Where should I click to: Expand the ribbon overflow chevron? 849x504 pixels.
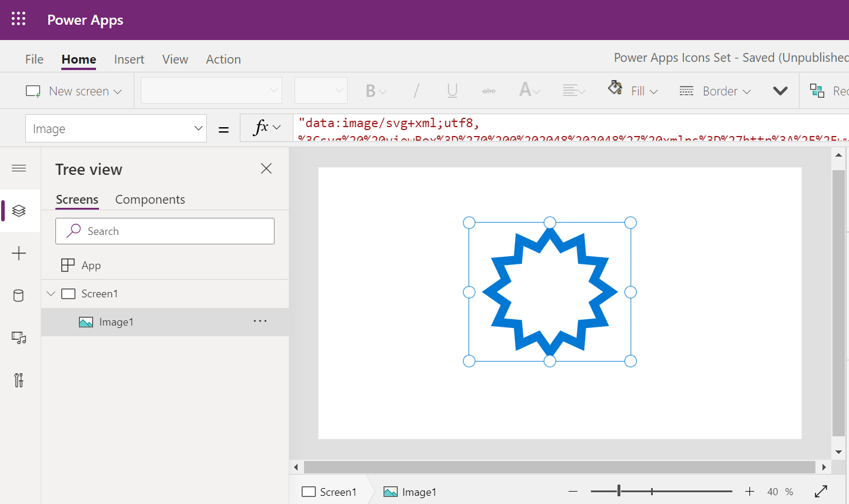coord(780,91)
